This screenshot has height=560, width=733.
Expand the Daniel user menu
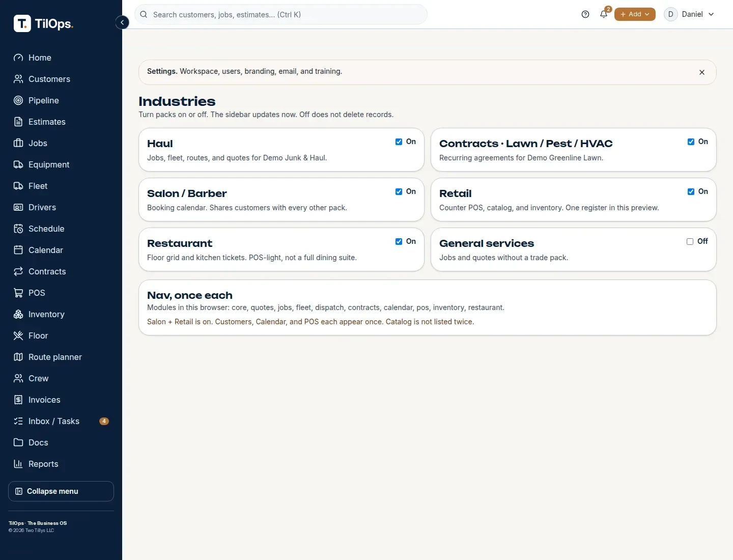coord(689,14)
